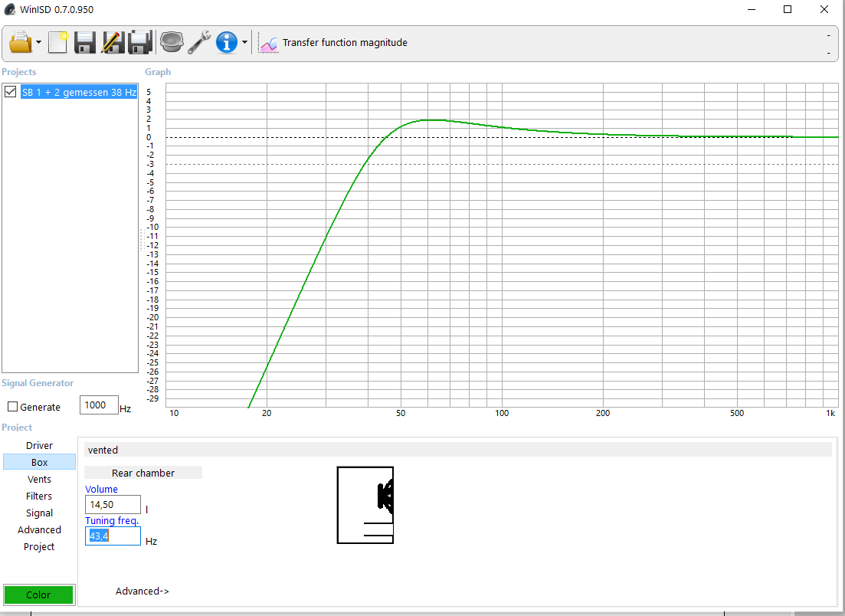Click the Transfer function magnitude graph icon
This screenshot has width=845, height=616.
[x=268, y=43]
